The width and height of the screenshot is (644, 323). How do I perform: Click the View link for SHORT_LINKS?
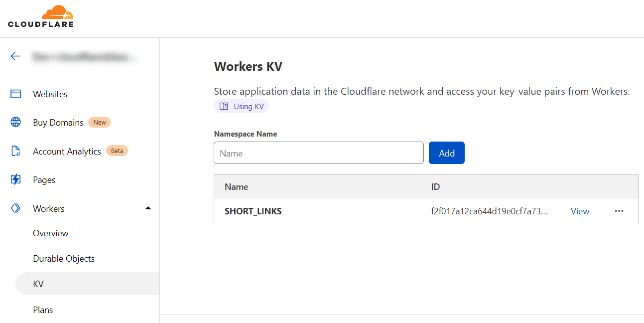coord(580,211)
